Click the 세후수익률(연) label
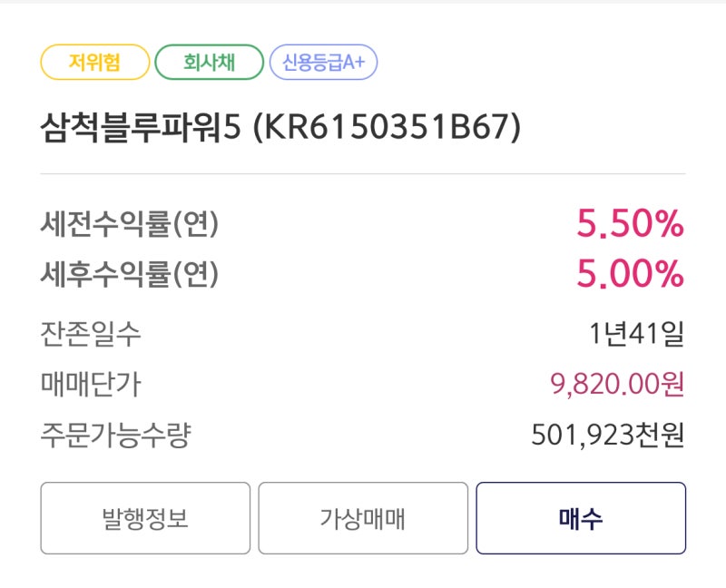The width and height of the screenshot is (726, 588). [130, 274]
